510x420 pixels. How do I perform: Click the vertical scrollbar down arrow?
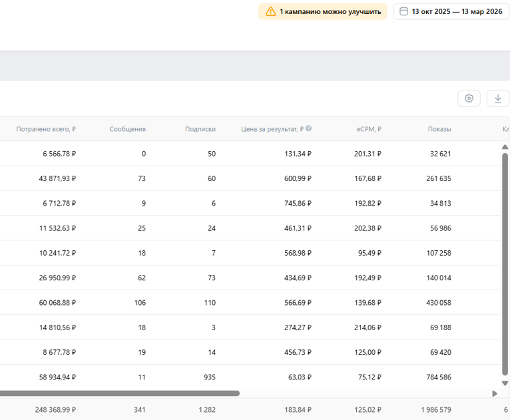505,383
